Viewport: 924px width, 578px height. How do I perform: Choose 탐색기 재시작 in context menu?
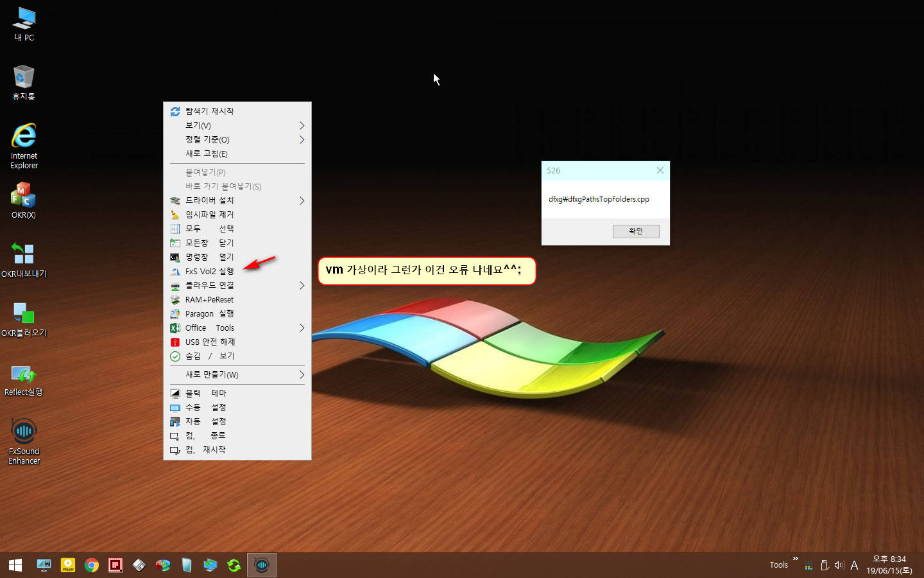[237, 111]
